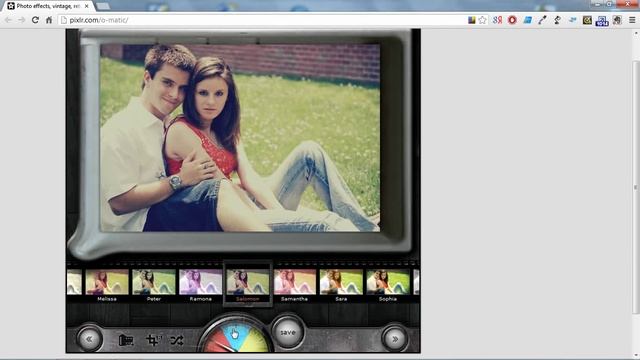
Task: Advance with the double-right arrow knob
Action: point(394,338)
